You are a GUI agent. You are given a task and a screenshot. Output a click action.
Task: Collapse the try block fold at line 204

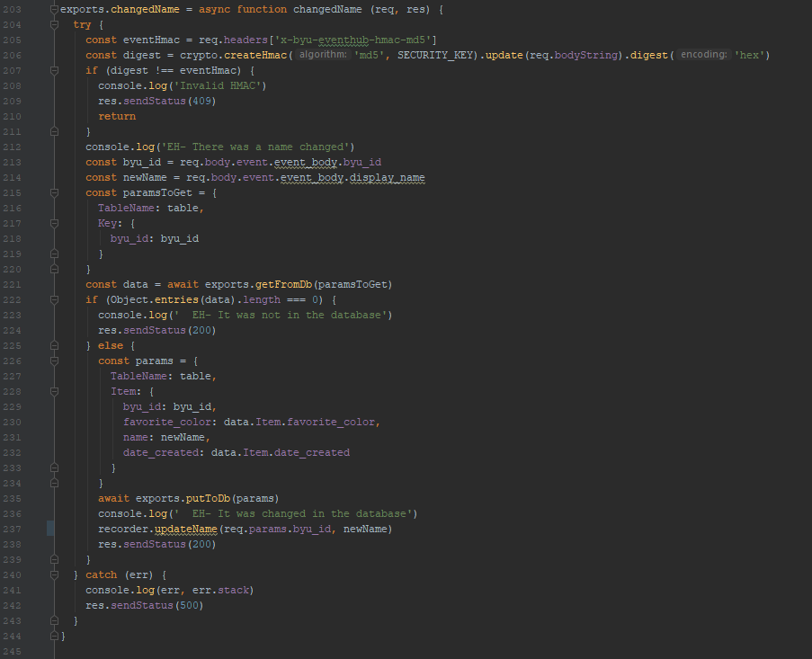pos(54,24)
